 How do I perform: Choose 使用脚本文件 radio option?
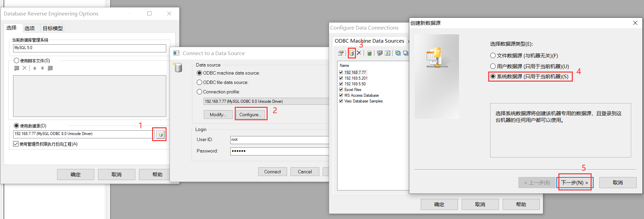(16, 61)
